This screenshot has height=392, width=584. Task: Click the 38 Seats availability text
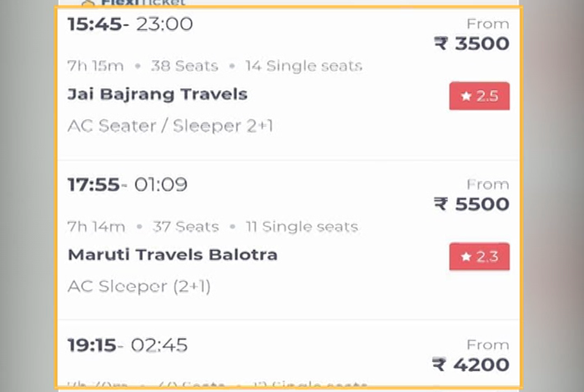184,66
